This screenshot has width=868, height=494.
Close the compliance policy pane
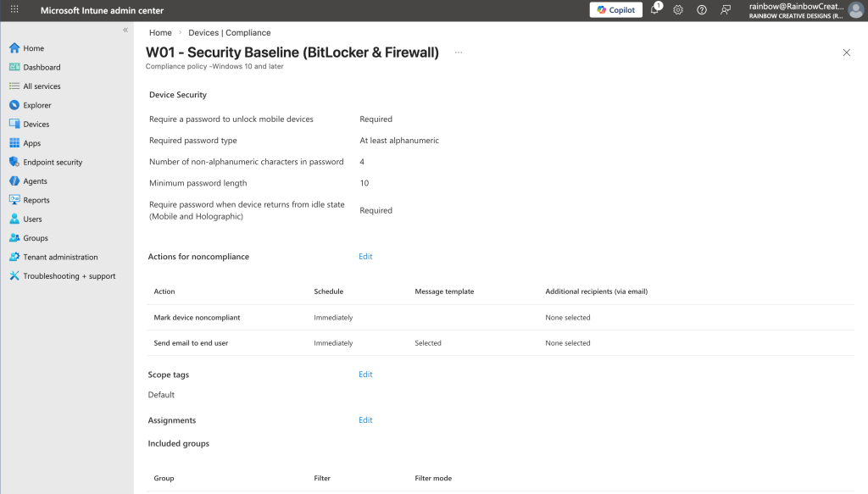(x=846, y=53)
